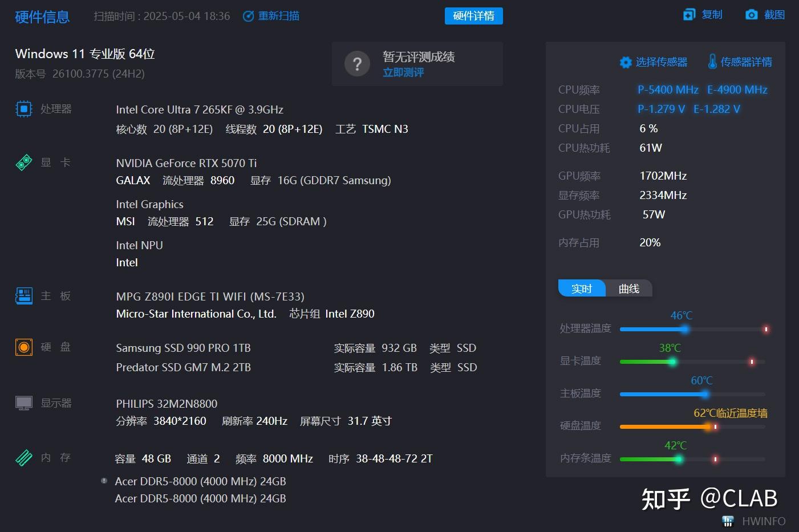The width and height of the screenshot is (799, 532).
Task: Click the 显示器 (display) category icon
Action: (23, 402)
